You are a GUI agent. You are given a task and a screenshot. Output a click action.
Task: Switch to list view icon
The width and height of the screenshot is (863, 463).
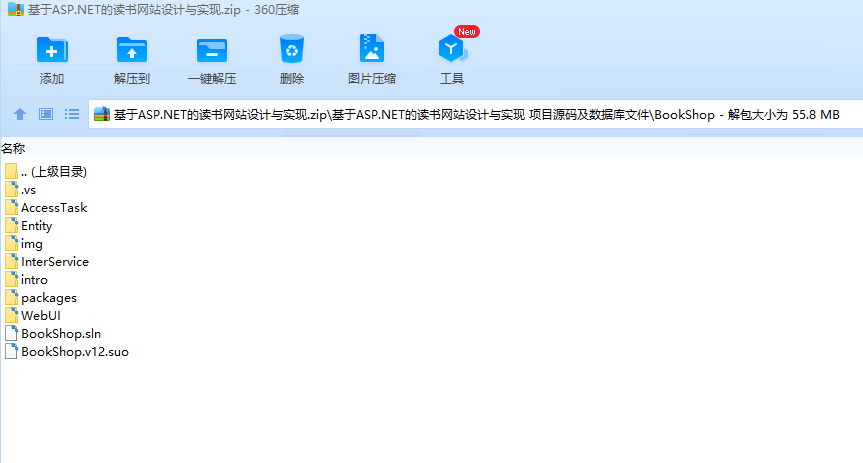tap(72, 114)
